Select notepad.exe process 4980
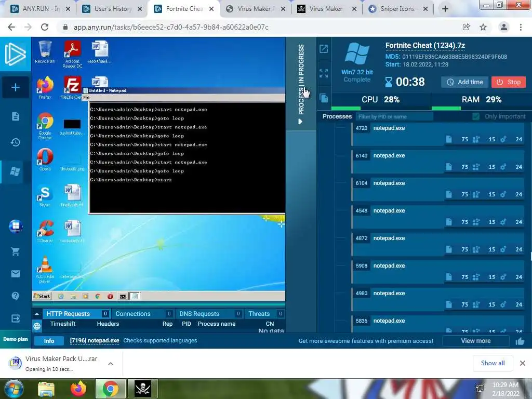The height and width of the screenshot is (399, 532). click(438, 300)
